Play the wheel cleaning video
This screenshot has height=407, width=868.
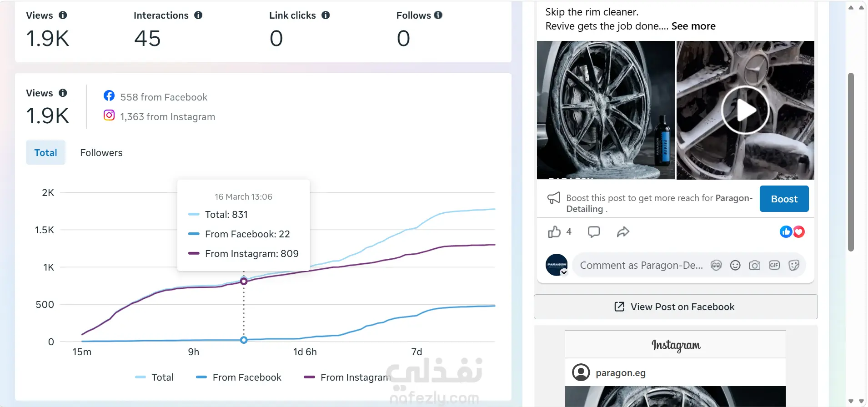pyautogui.click(x=745, y=110)
